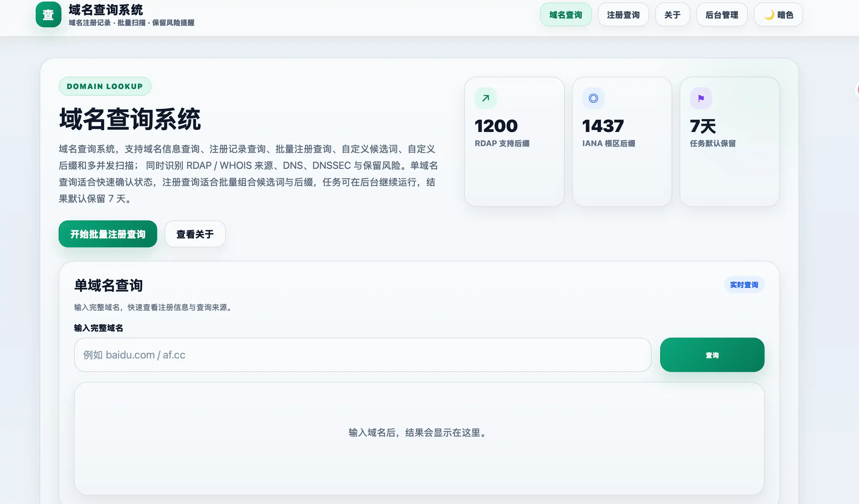Click the 实时查询 badge
This screenshot has width=859, height=504.
pos(744,285)
